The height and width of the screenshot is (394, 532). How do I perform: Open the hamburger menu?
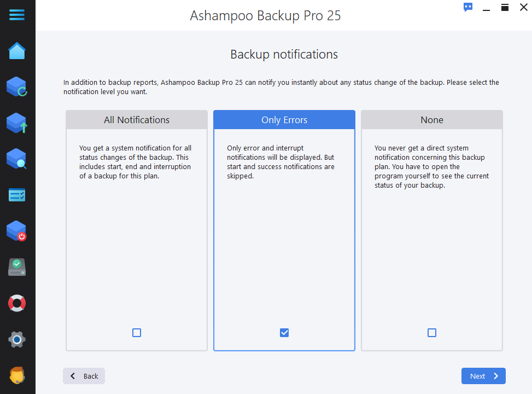(x=17, y=15)
